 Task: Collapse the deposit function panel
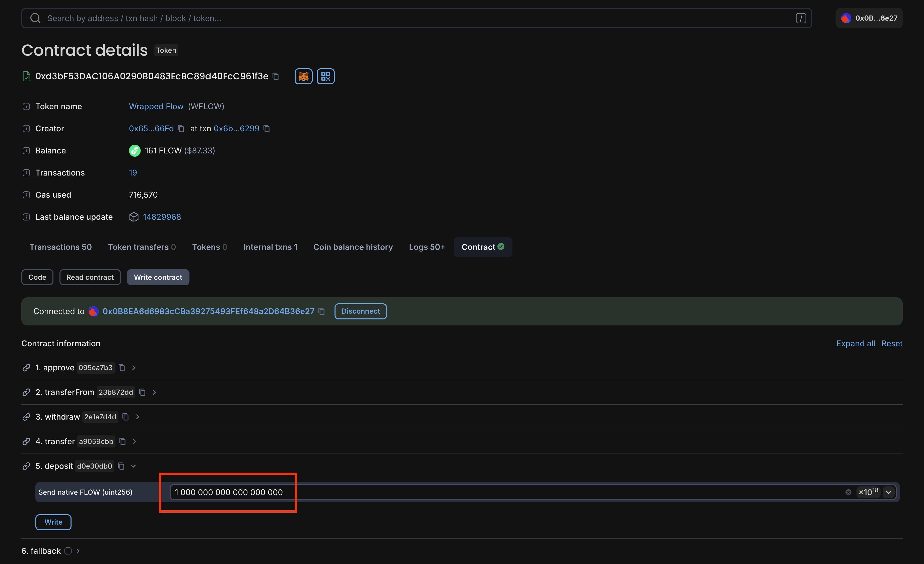(133, 466)
